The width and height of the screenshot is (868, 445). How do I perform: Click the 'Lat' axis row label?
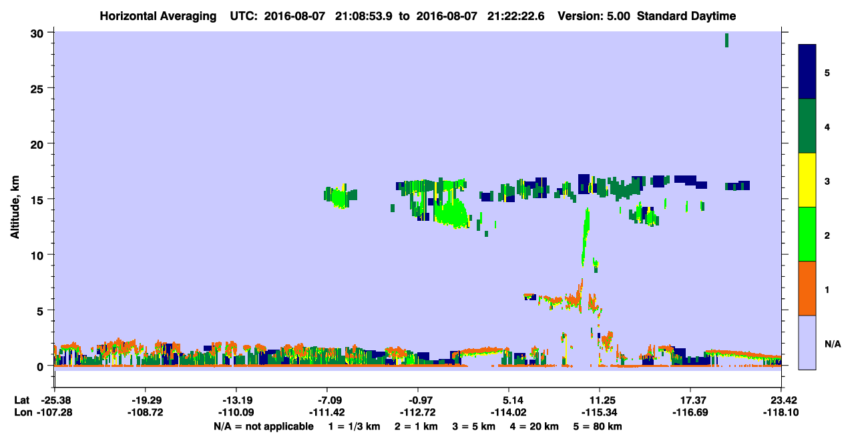[x=22, y=400]
